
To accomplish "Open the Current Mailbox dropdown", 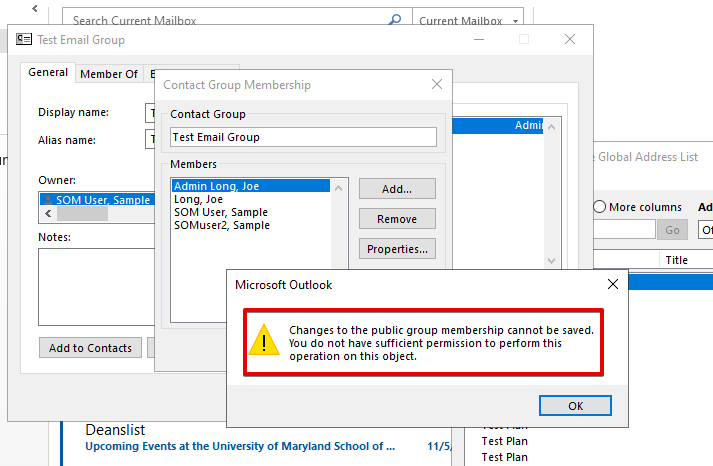I will tap(470, 20).
